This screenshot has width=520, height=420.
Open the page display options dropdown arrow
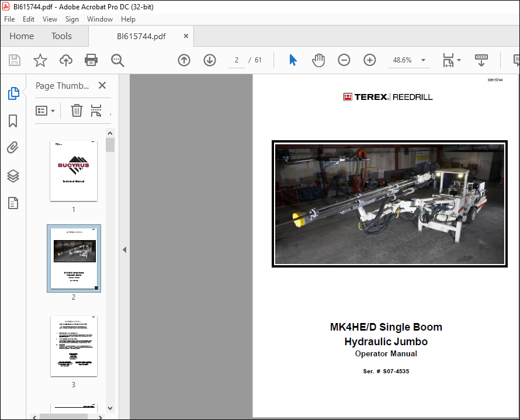coord(459,60)
